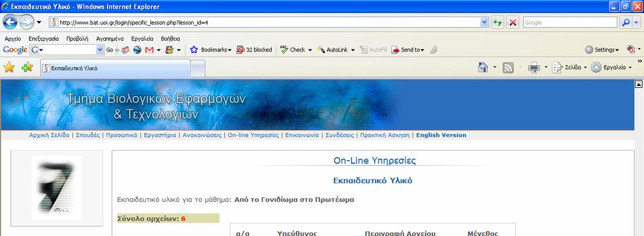
Task: Click the Go button on Google Toolbar
Action: (x=109, y=50)
